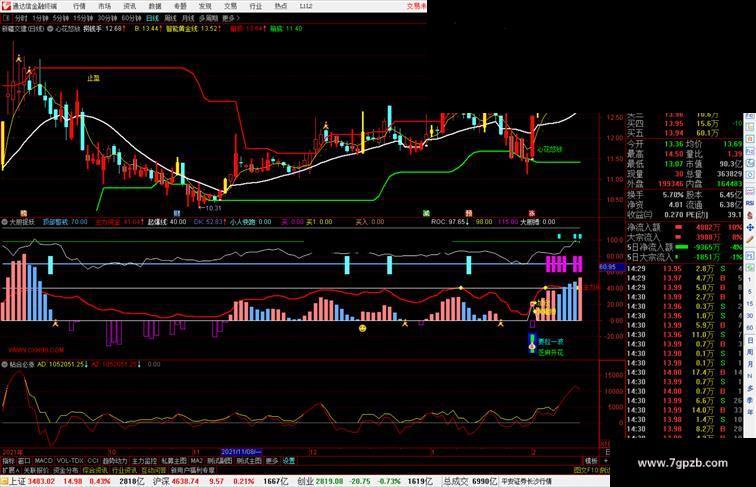The width and height of the screenshot is (756, 487).
Task: Select the 多周期 tab
Action: pos(208,18)
